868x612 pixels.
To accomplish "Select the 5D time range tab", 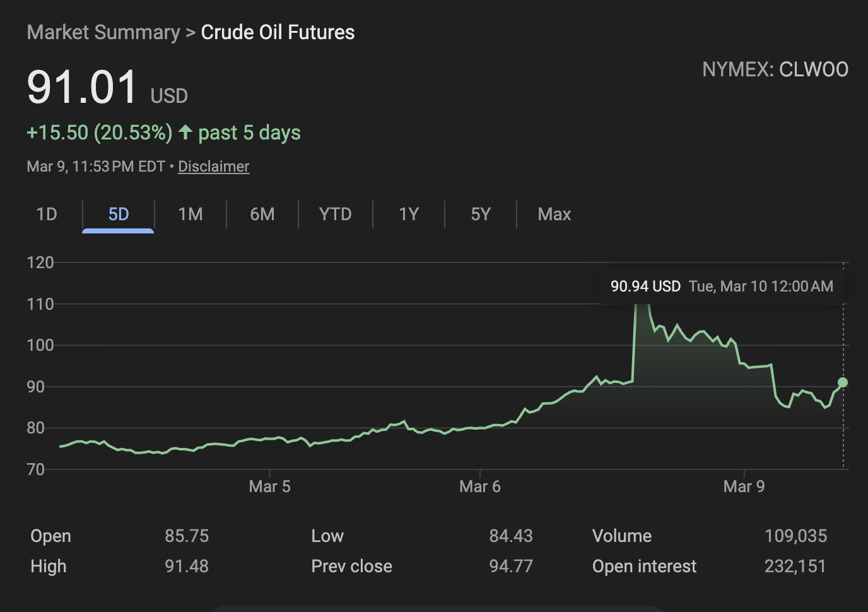I will (118, 215).
